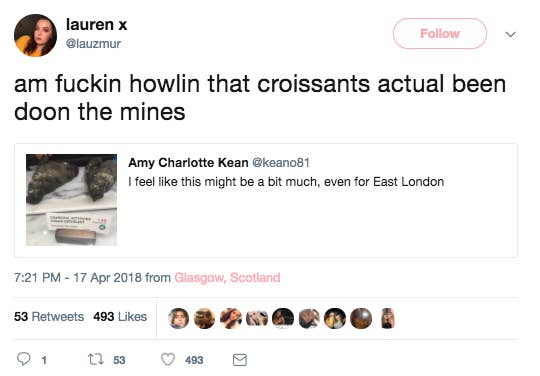Retweet using the retweet arrows icon
The image size is (540, 376).
point(95,359)
